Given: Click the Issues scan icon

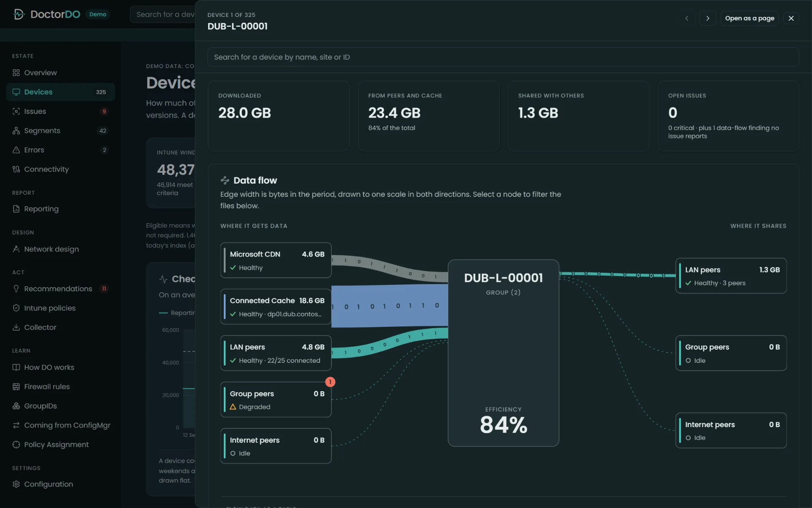Looking at the screenshot, I should click(16, 111).
